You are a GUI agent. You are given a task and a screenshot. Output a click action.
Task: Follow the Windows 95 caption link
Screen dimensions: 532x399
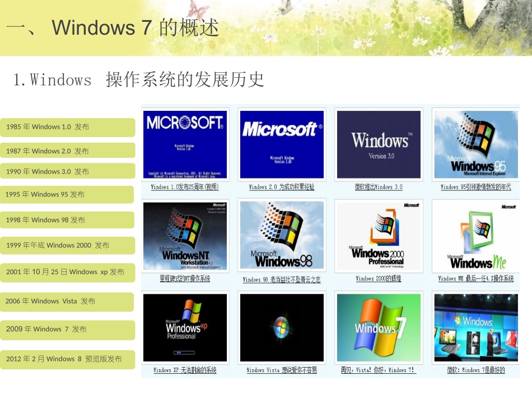(x=475, y=187)
